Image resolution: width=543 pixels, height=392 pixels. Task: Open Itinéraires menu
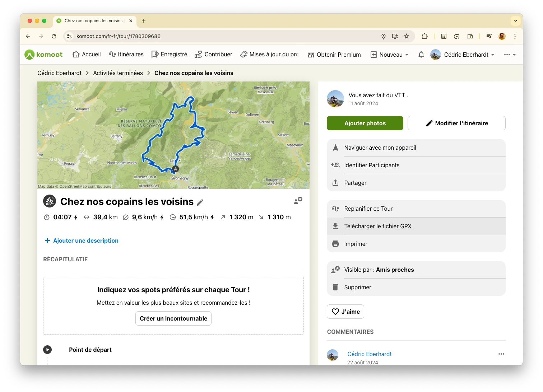(x=126, y=55)
